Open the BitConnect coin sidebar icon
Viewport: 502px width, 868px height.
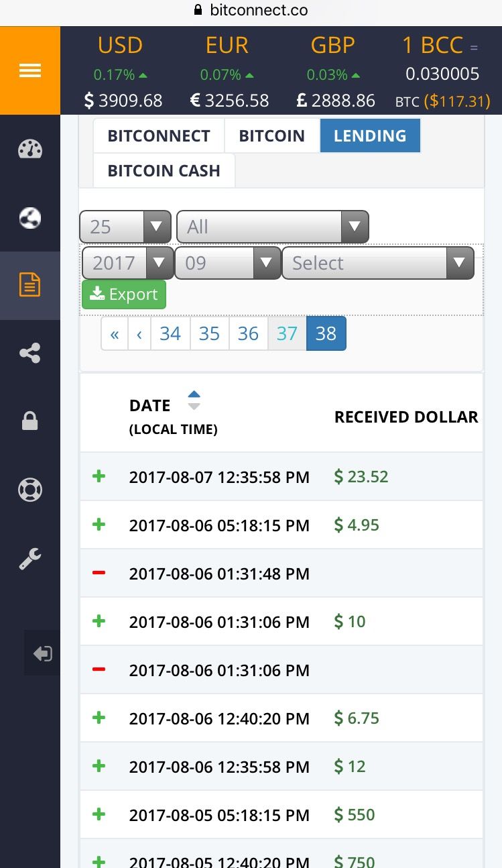[30, 217]
